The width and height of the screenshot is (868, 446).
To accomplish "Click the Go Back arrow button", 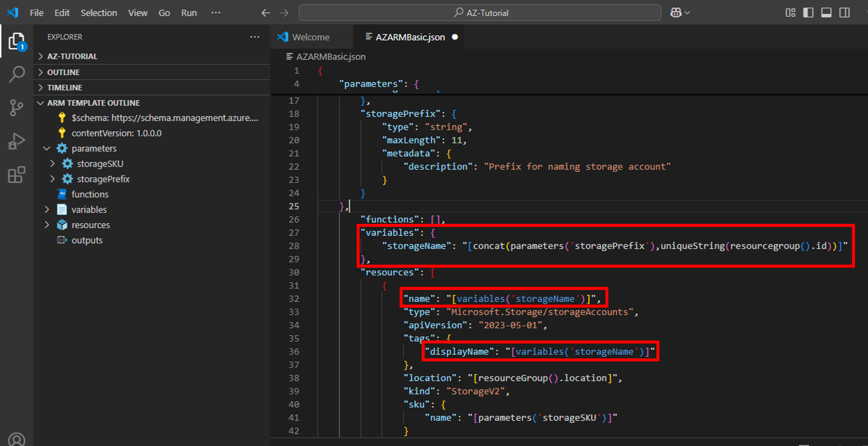I will click(x=266, y=13).
